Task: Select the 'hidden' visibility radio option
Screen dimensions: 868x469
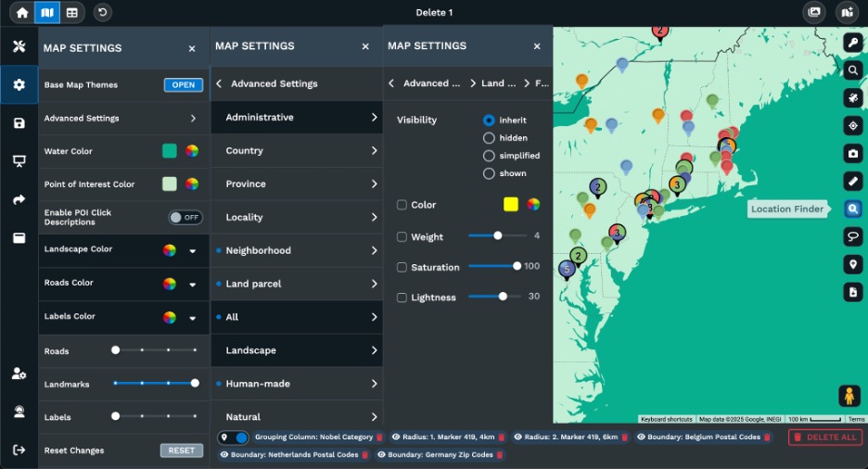Action: 489,138
